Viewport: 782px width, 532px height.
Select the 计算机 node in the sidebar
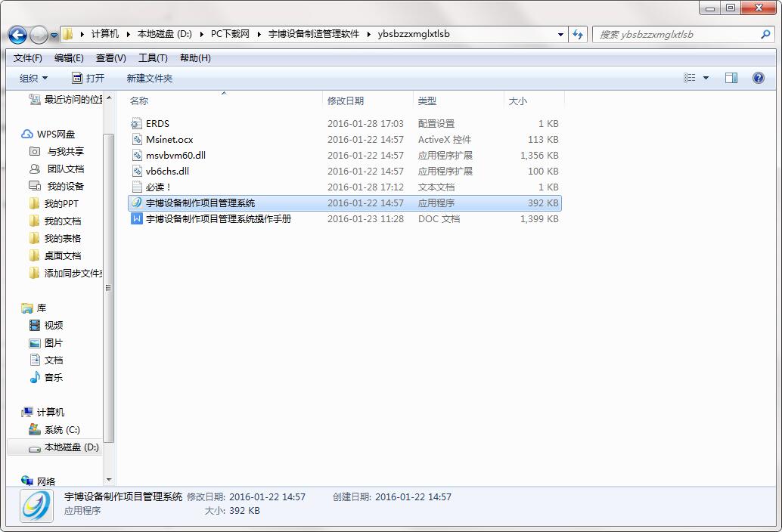[x=43, y=413]
